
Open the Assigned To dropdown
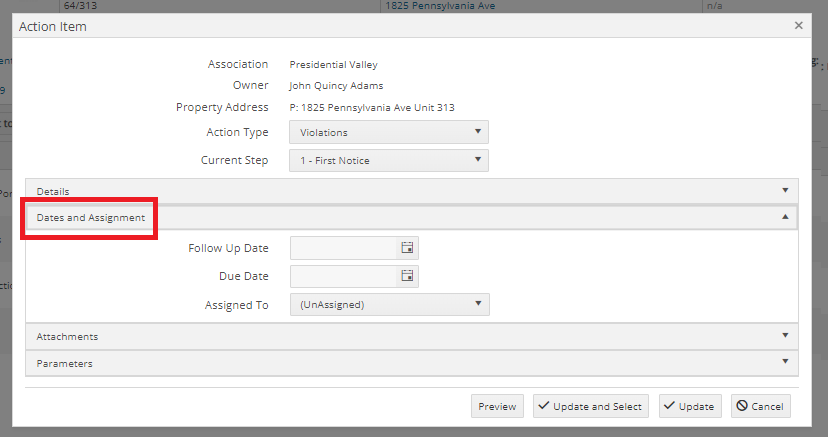coord(390,305)
